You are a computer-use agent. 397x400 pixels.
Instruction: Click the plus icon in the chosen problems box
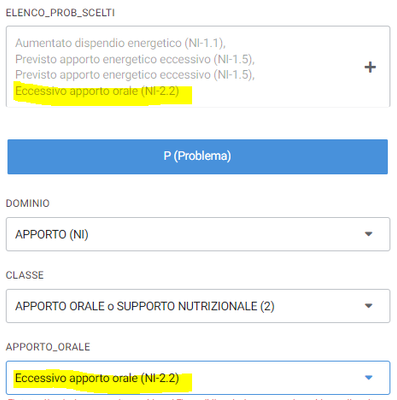pyautogui.click(x=370, y=67)
